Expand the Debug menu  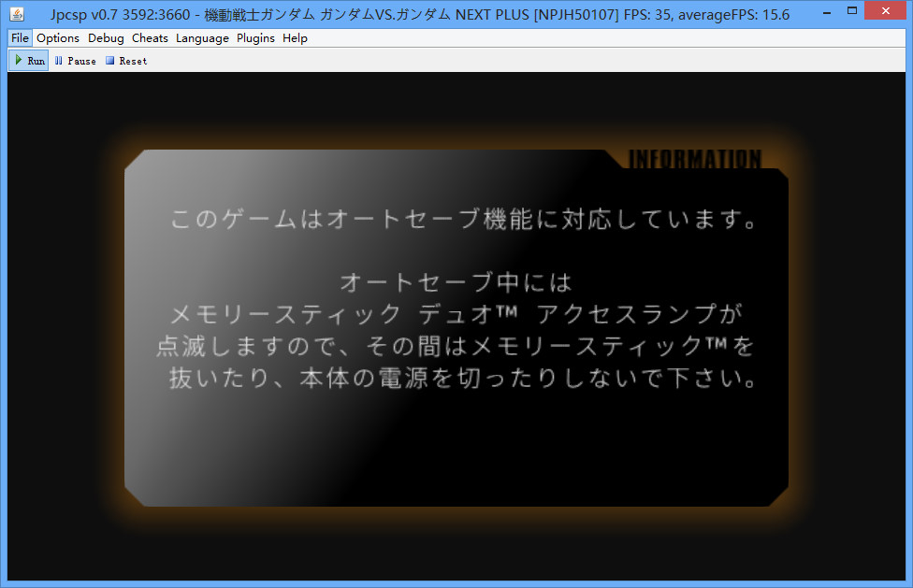click(x=106, y=38)
